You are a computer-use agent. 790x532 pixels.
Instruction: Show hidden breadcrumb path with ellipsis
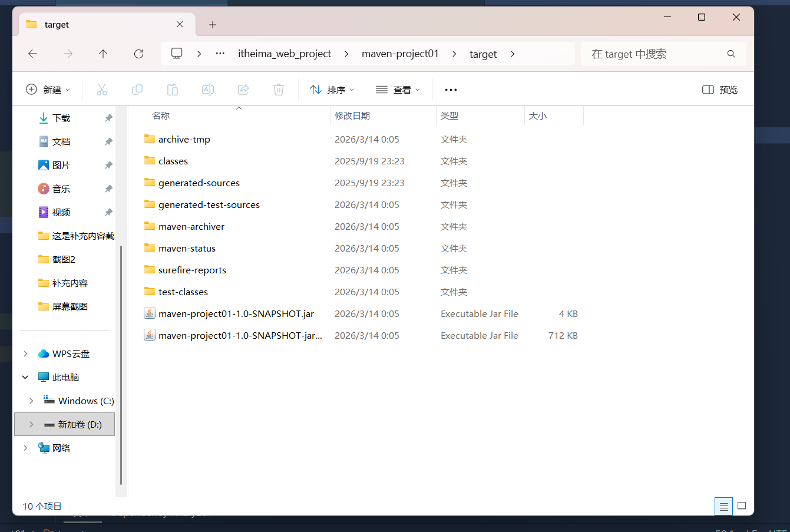(x=220, y=54)
